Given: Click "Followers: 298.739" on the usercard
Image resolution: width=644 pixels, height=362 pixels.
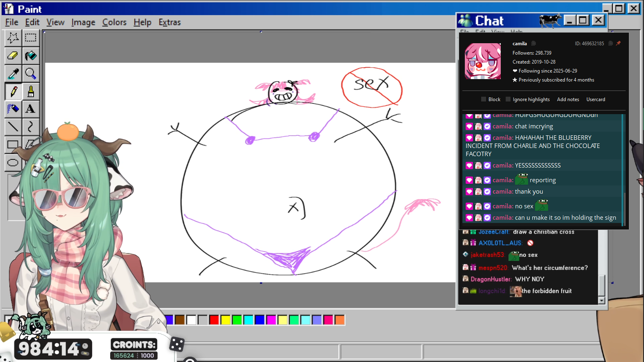Looking at the screenshot, I should click(x=532, y=53).
